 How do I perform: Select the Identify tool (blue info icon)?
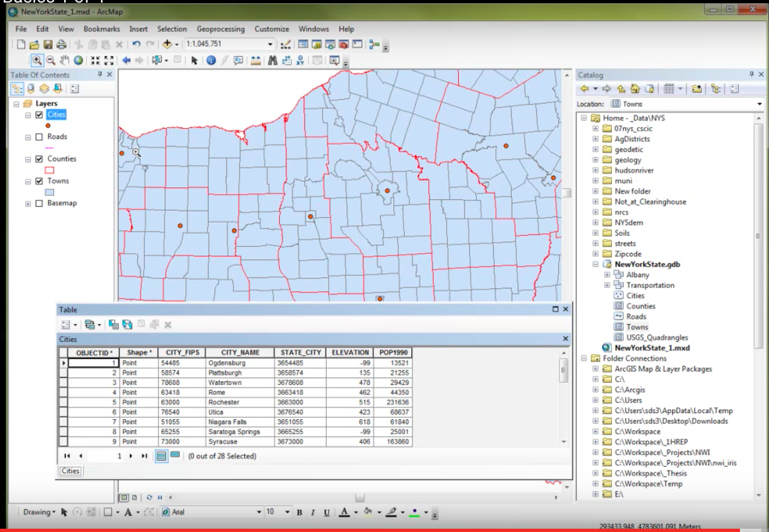pyautogui.click(x=211, y=60)
